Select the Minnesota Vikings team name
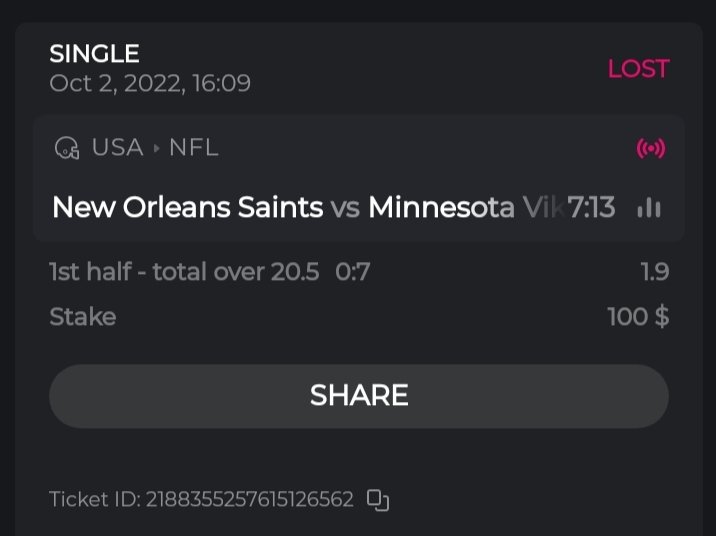The width and height of the screenshot is (716, 536). [x=465, y=207]
